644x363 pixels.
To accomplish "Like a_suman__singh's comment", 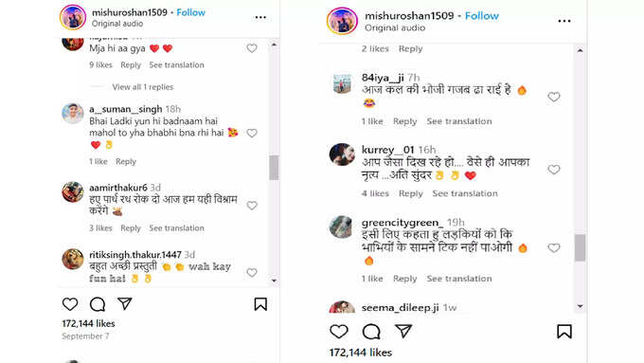I will click(x=252, y=133).
